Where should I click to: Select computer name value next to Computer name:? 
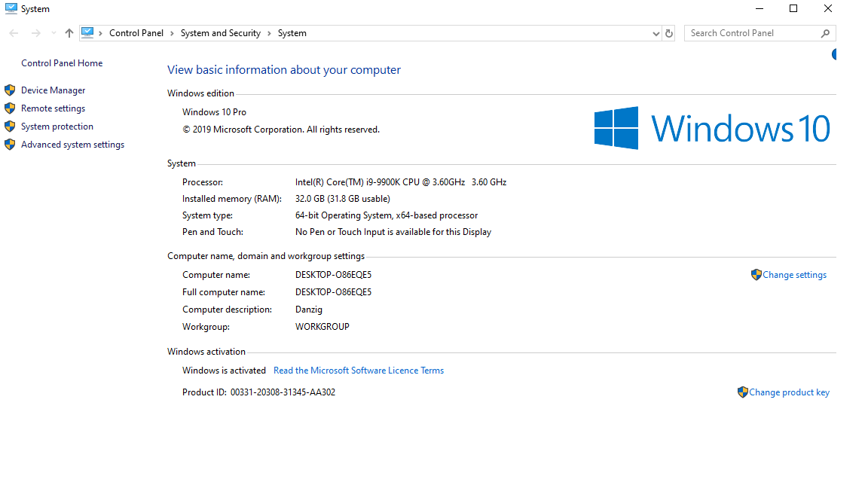tap(333, 275)
